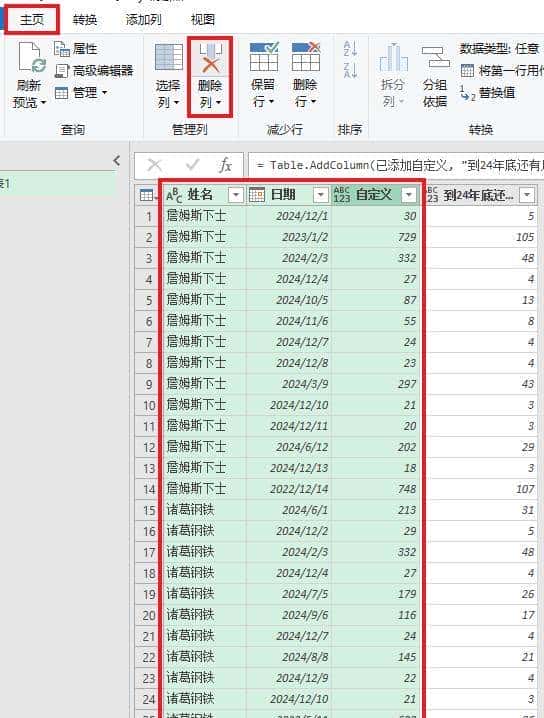This screenshot has height=718, width=544.
Task: Switch to the 视图 ribbon tab
Action: click(x=202, y=20)
